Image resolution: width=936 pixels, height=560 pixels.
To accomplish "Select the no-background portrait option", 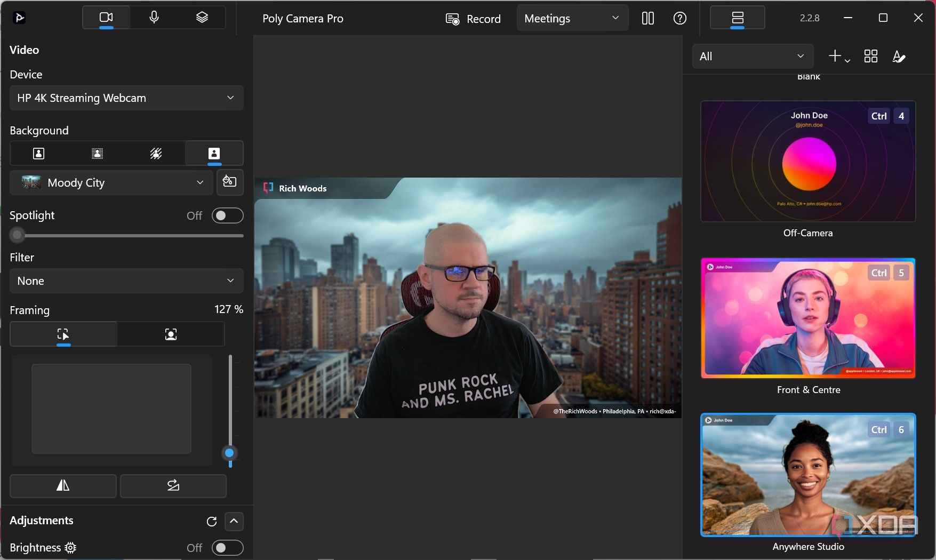I will pos(38,154).
